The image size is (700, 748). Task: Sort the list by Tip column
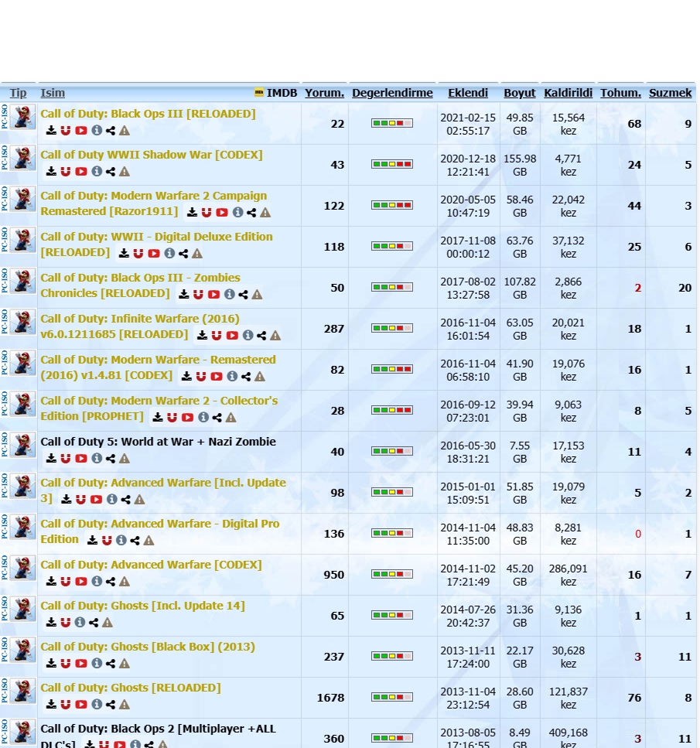[x=18, y=93]
